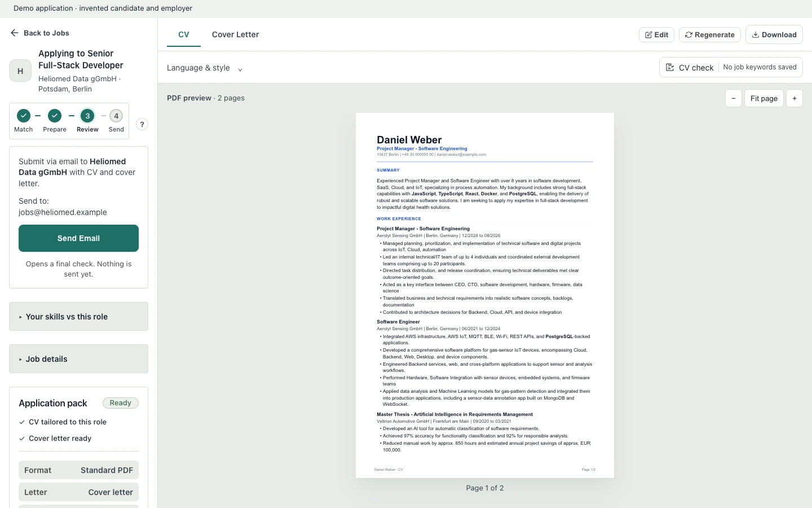Click the PDF preview · 2 pages label

pos(206,98)
